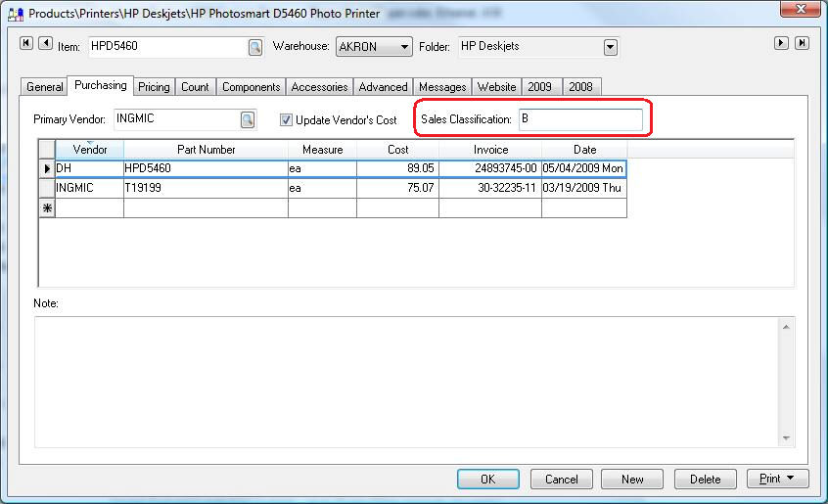Click the Cost column header
Image resolution: width=828 pixels, height=504 pixels.
click(397, 150)
